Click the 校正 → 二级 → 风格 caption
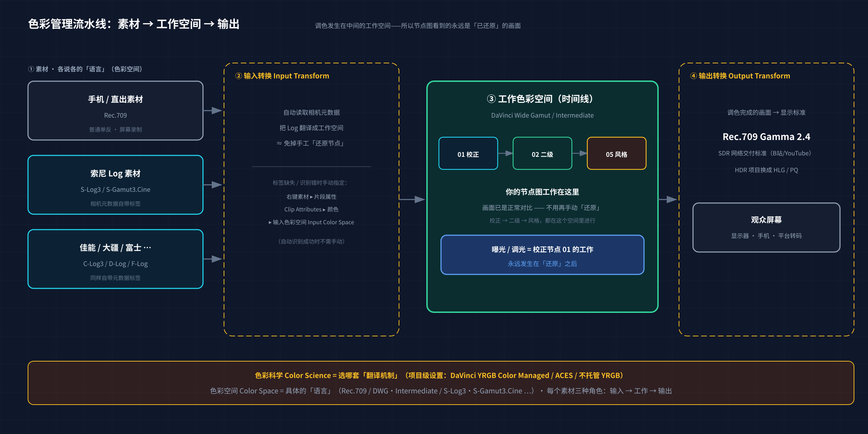Viewport: 868px width, 434px height. [542, 220]
